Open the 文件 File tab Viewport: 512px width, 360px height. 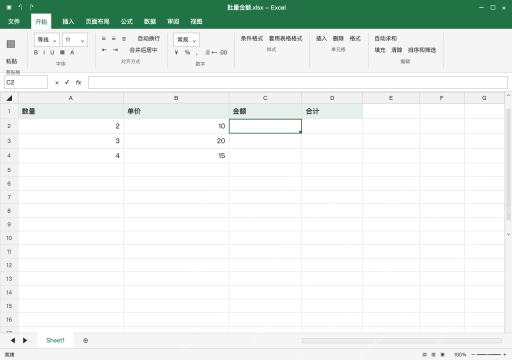[14, 21]
